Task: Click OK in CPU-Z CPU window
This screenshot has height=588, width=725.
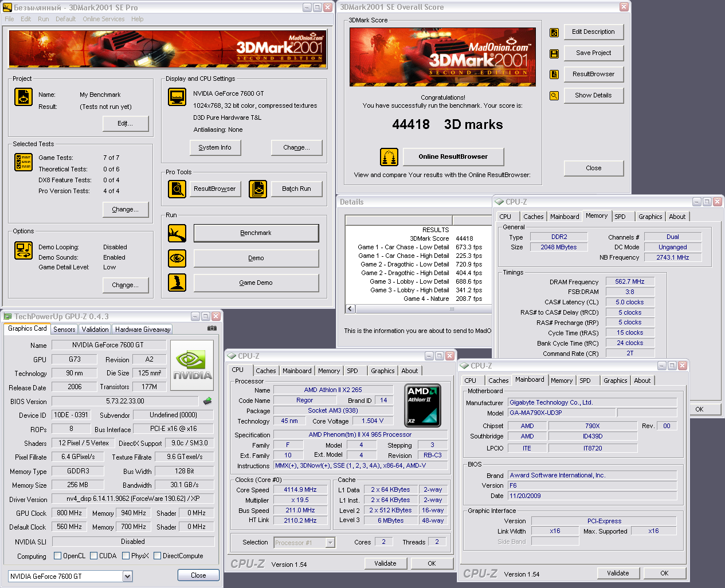Action: [x=432, y=563]
